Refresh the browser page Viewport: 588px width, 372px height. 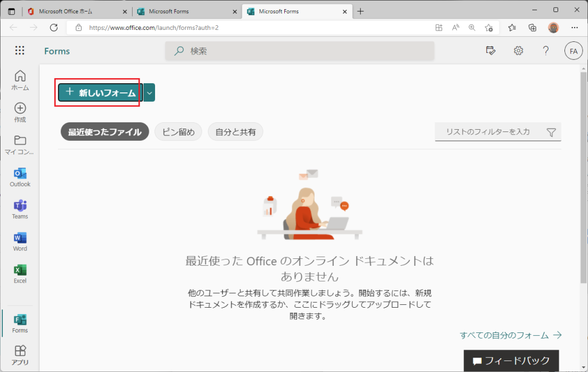click(54, 28)
